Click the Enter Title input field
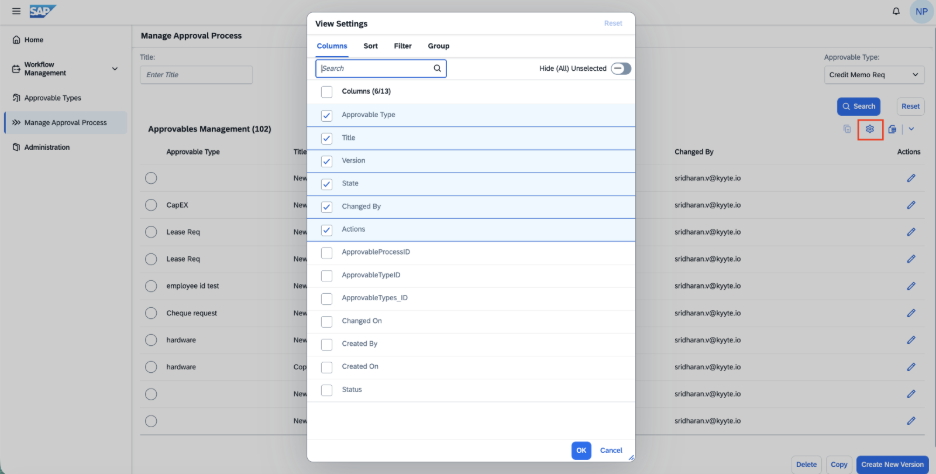The height and width of the screenshot is (474, 936). click(196, 75)
